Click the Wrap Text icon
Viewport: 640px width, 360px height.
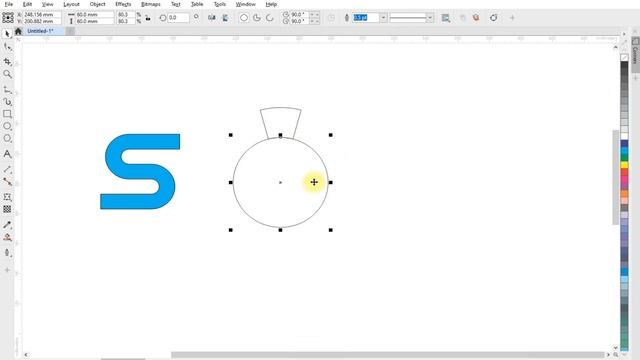pos(446,18)
